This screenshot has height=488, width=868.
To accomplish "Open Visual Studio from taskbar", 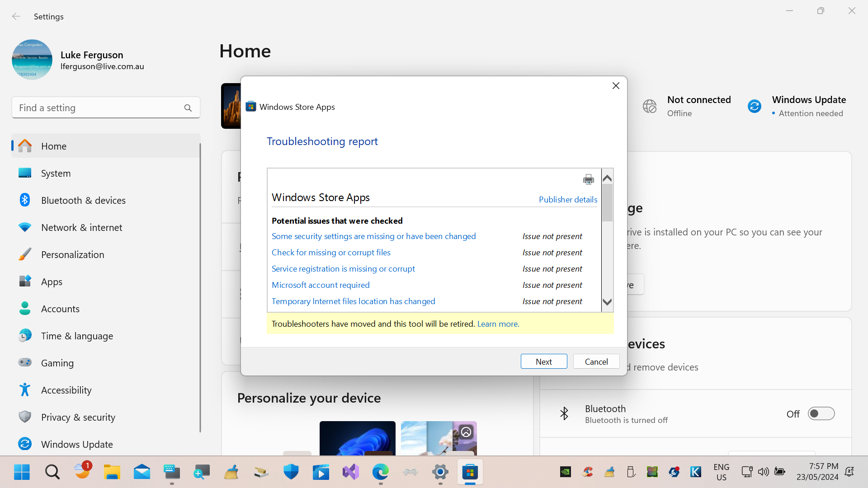I will click(351, 472).
